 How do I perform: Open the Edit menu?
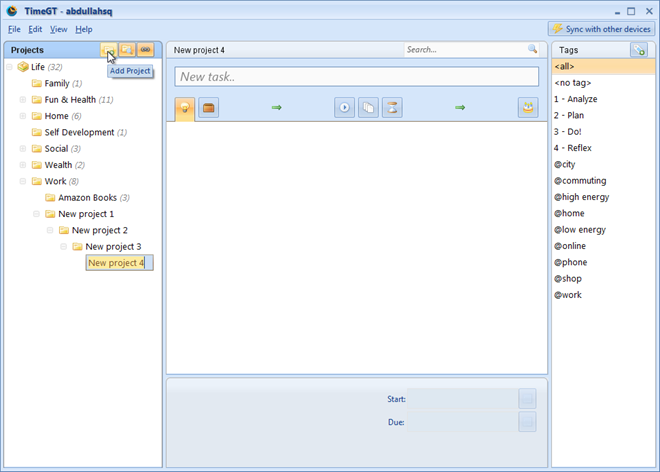pos(35,29)
